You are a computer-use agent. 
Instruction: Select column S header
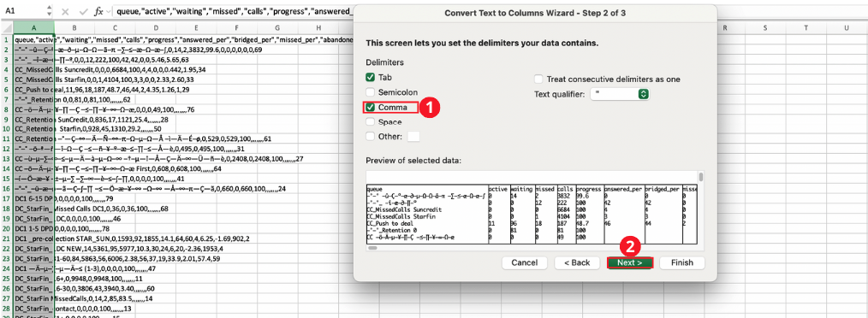[765, 28]
